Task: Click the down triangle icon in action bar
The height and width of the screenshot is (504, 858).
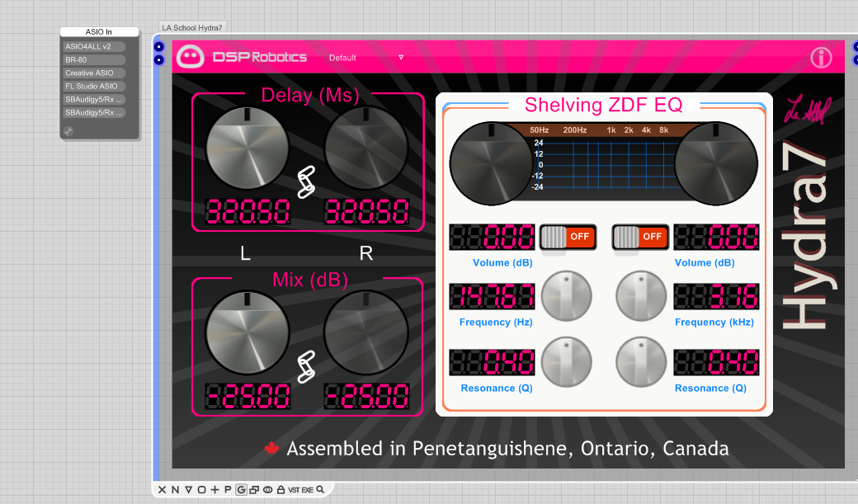Action: pyautogui.click(x=188, y=490)
